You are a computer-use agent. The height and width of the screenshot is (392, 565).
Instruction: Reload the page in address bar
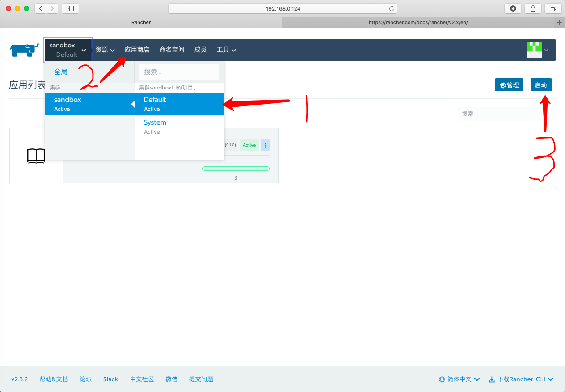pyautogui.click(x=392, y=8)
